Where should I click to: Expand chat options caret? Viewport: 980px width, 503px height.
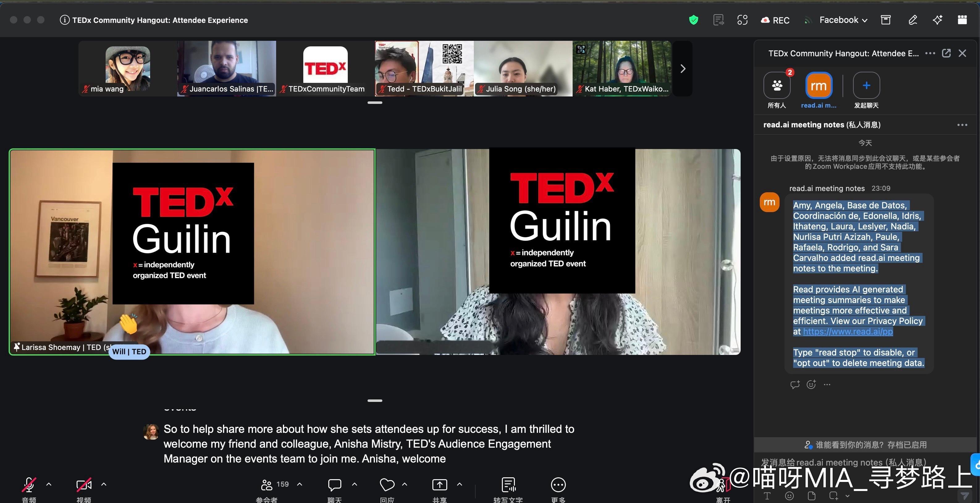(355, 484)
